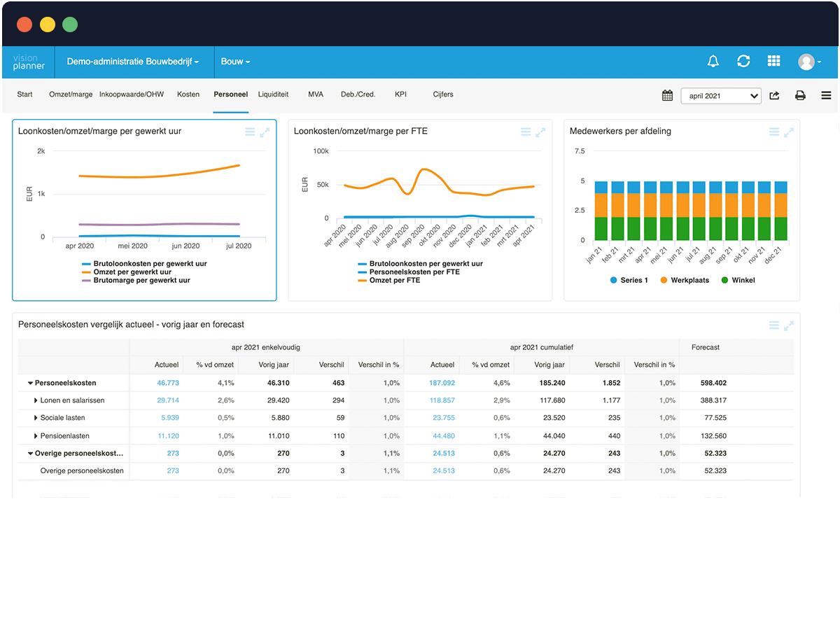
Task: Open the Deb./Cred. tab
Action: [358, 94]
